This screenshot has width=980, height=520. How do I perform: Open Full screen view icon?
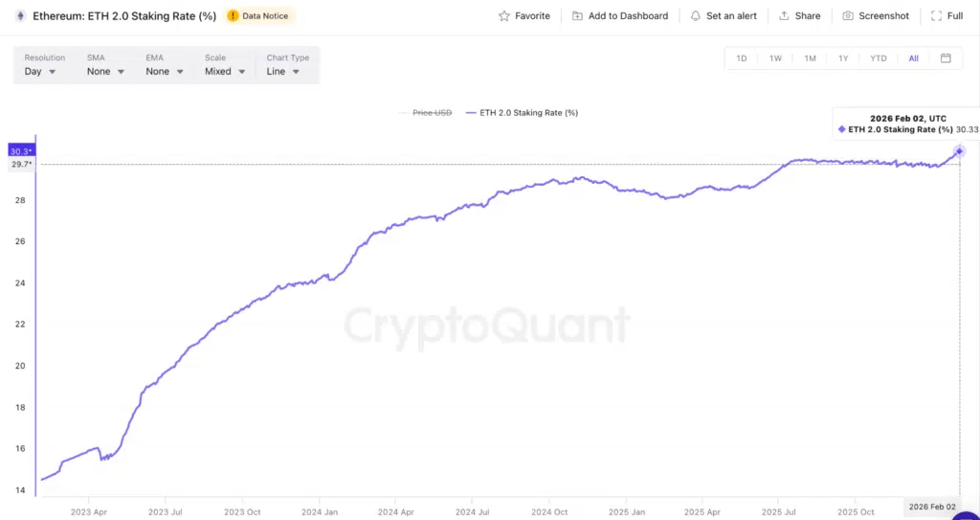(936, 16)
